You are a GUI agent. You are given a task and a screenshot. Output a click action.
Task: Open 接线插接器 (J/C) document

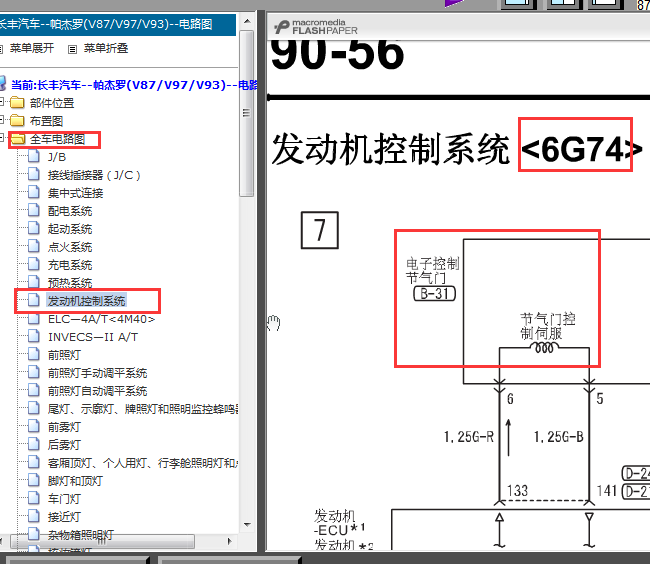94,175
